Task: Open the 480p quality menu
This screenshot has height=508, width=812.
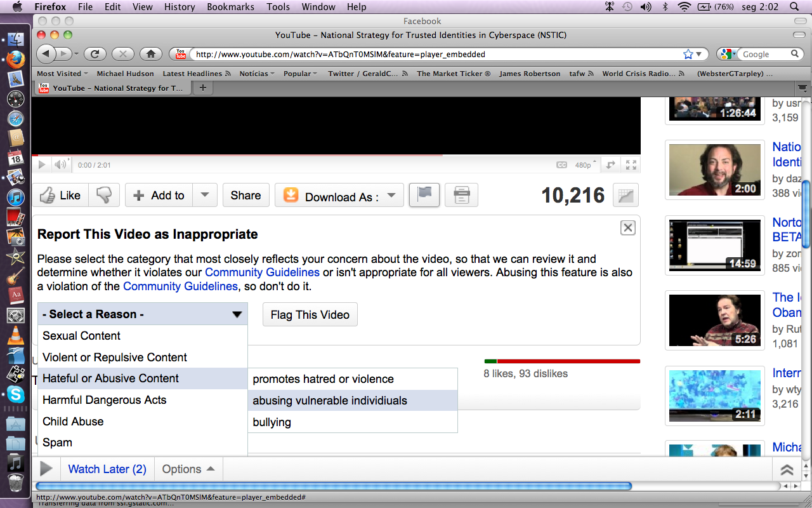Action: point(586,165)
